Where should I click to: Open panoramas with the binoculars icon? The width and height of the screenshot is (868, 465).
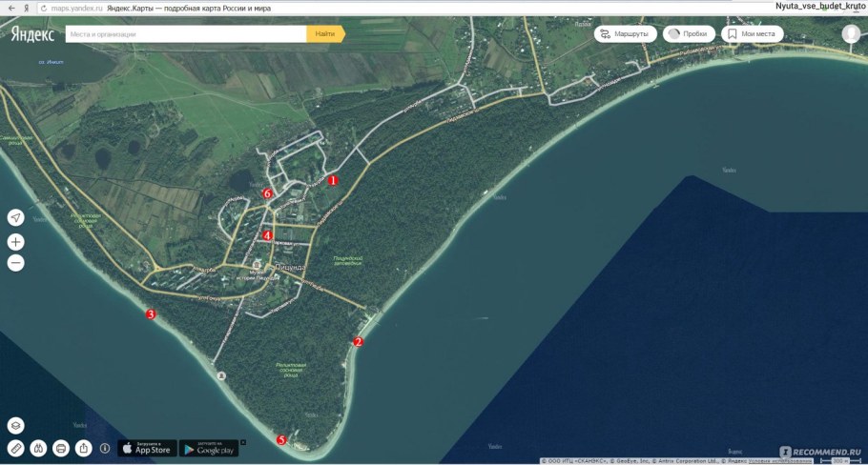pos(38,448)
